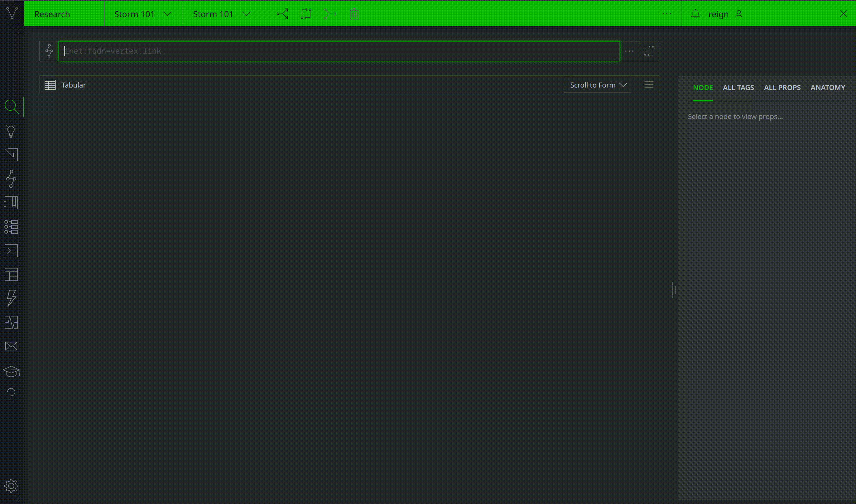Switch to the ALL TAGS tab

point(738,88)
